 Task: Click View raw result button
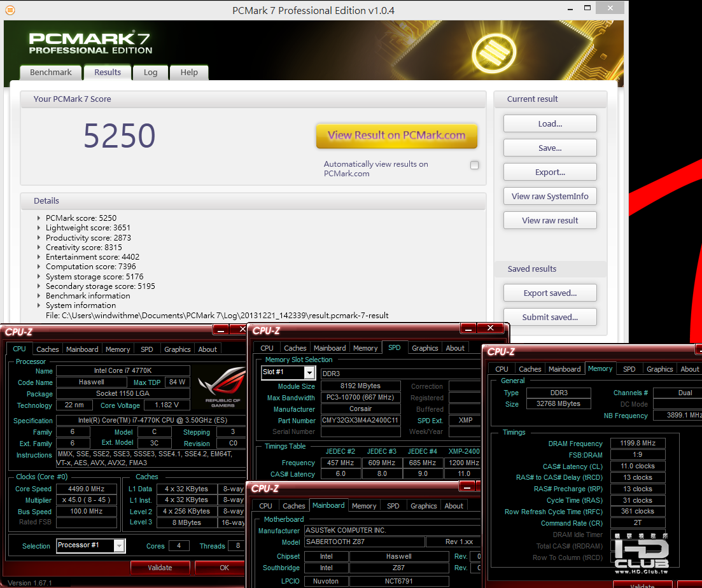tap(550, 221)
